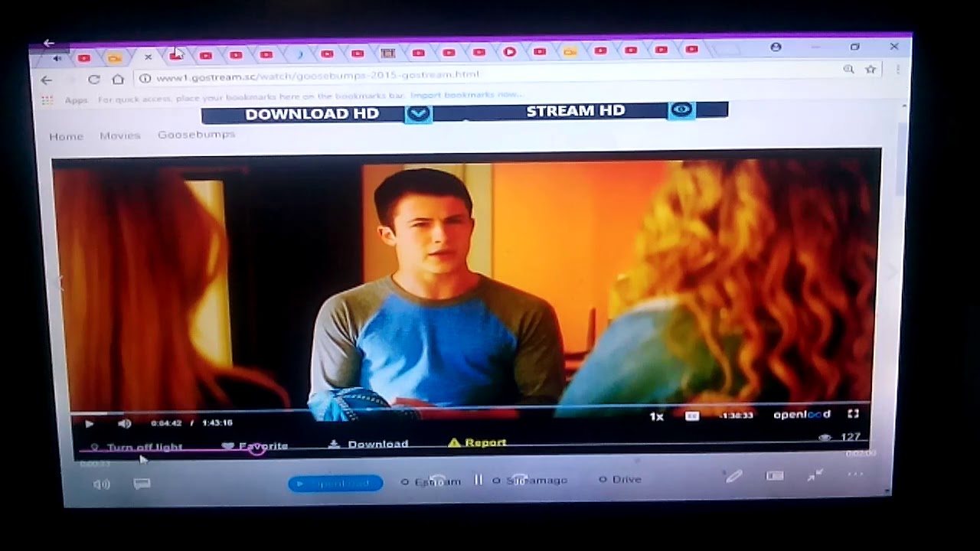Screen dimensions: 980x551
Task: Add movie to favorites with Favorite
Action: [x=255, y=446]
